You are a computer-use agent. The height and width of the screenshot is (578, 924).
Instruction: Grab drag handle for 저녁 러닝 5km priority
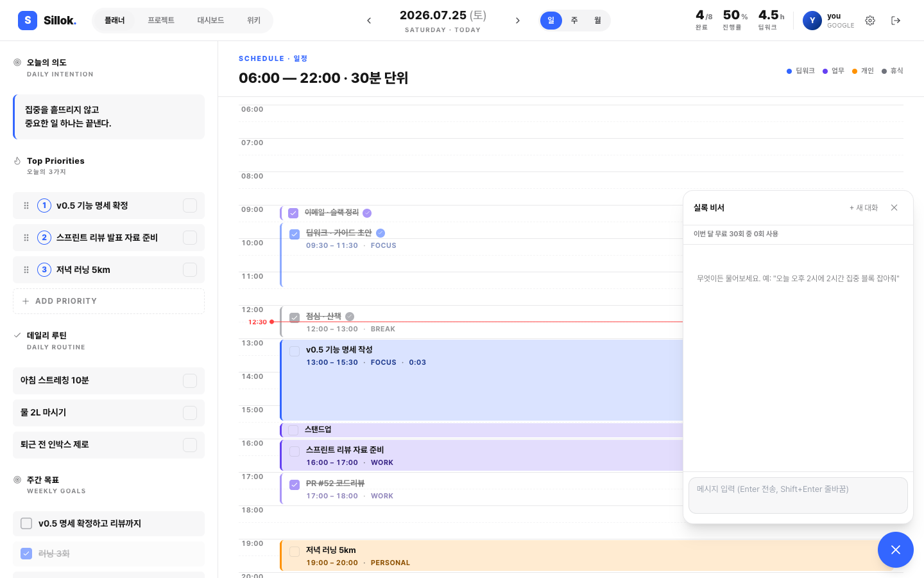26,270
